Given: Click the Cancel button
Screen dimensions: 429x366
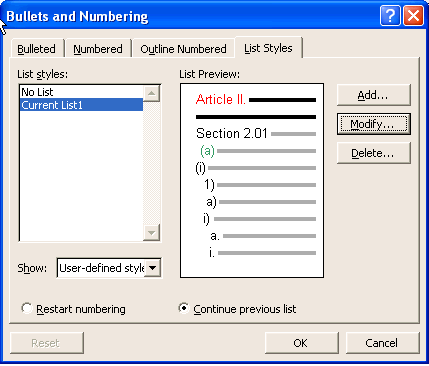Looking at the screenshot, I should tap(382, 343).
